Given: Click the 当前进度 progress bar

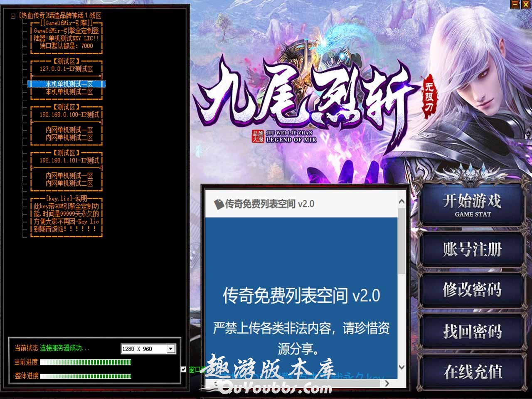Looking at the screenshot, I should pyautogui.click(x=86, y=362).
